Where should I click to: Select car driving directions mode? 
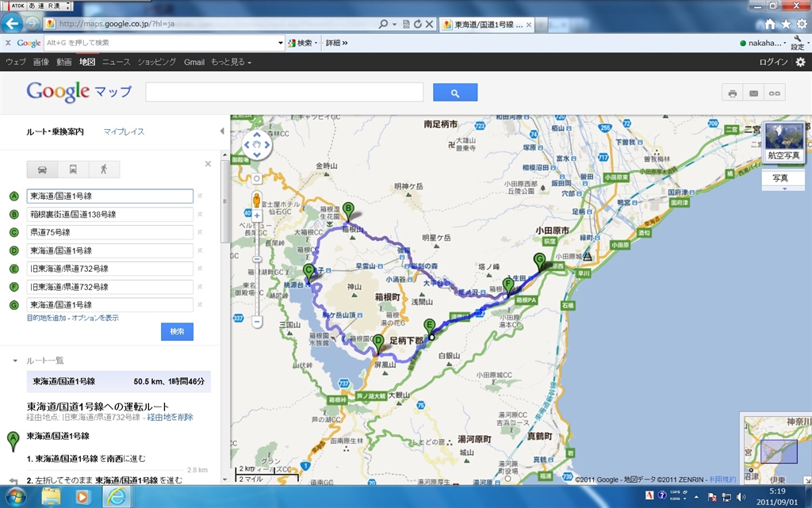(x=43, y=170)
